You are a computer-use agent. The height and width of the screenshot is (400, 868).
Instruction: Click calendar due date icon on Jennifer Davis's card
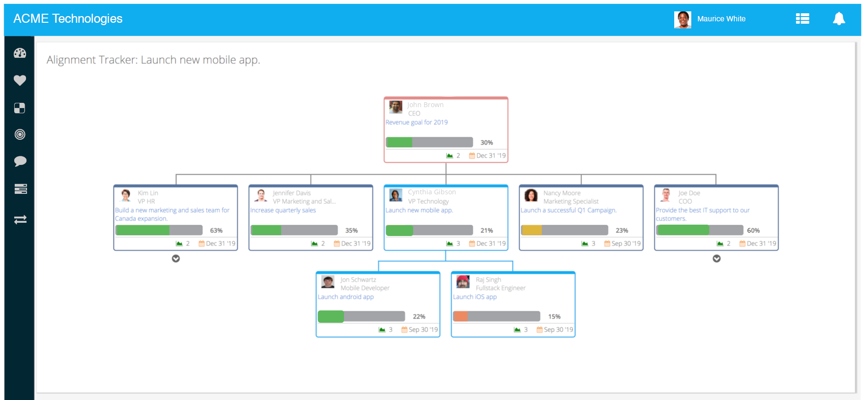pyautogui.click(x=337, y=244)
